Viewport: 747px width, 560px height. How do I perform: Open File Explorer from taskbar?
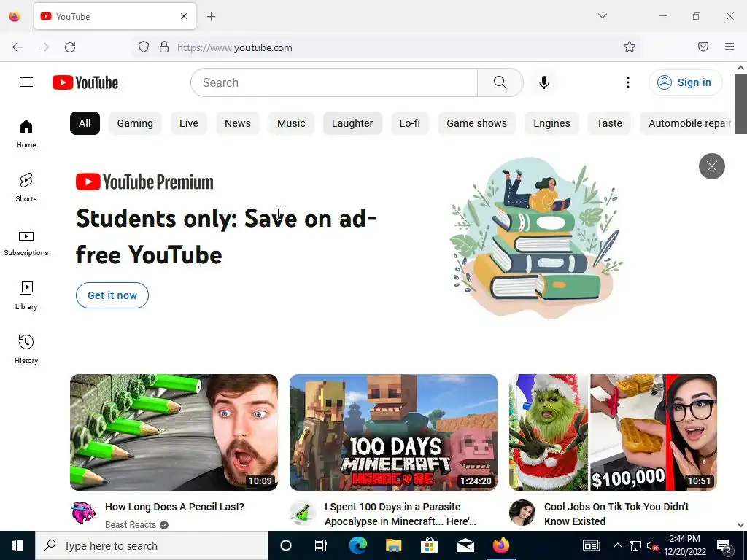coord(393,545)
